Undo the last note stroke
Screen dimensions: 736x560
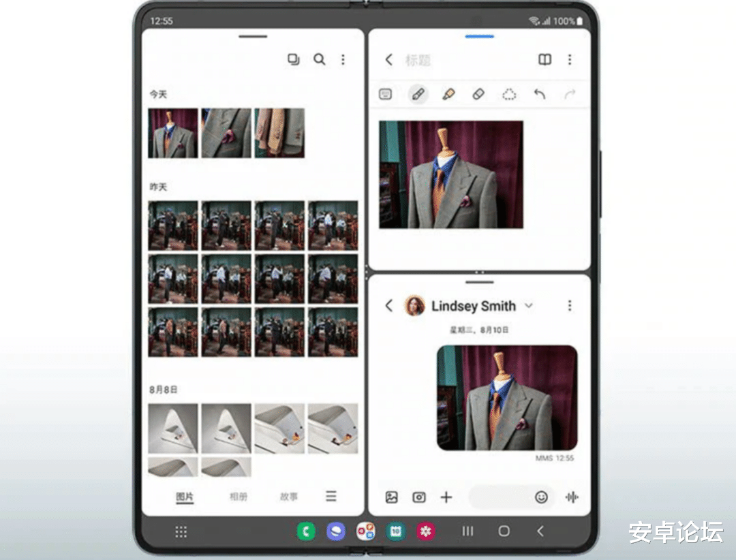pos(539,94)
